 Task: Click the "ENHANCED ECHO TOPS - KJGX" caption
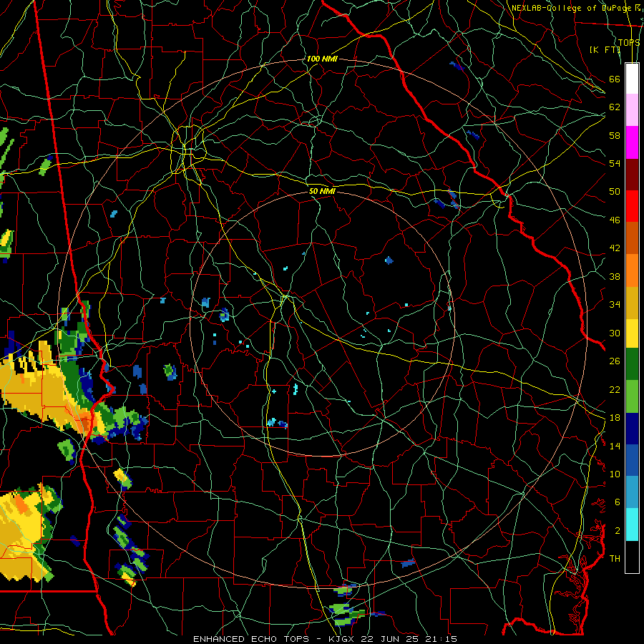[x=273, y=639]
